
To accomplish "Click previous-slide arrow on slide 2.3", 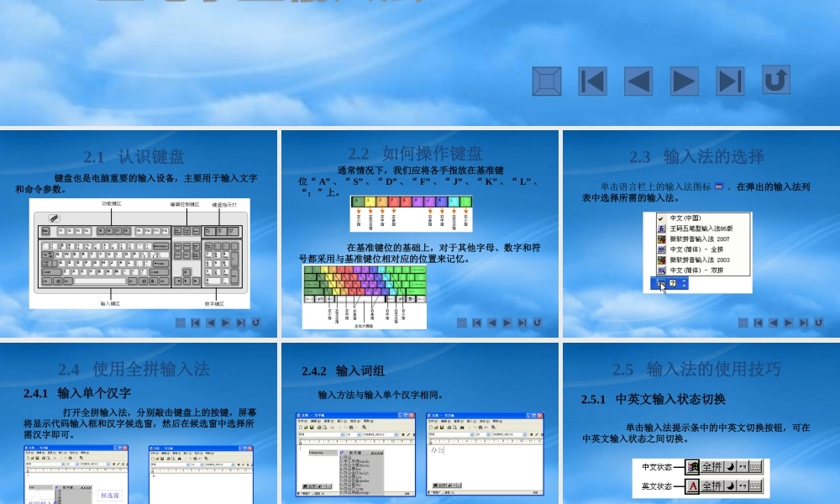I will (773, 323).
